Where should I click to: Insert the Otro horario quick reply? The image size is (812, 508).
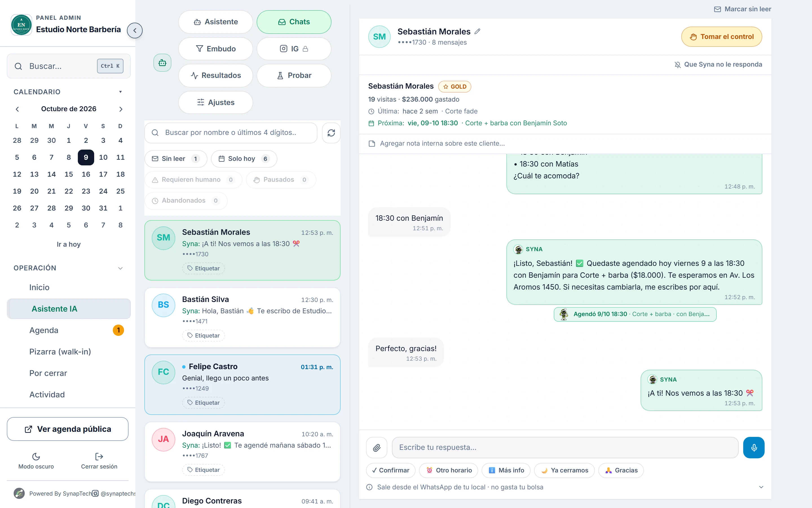pos(449,470)
